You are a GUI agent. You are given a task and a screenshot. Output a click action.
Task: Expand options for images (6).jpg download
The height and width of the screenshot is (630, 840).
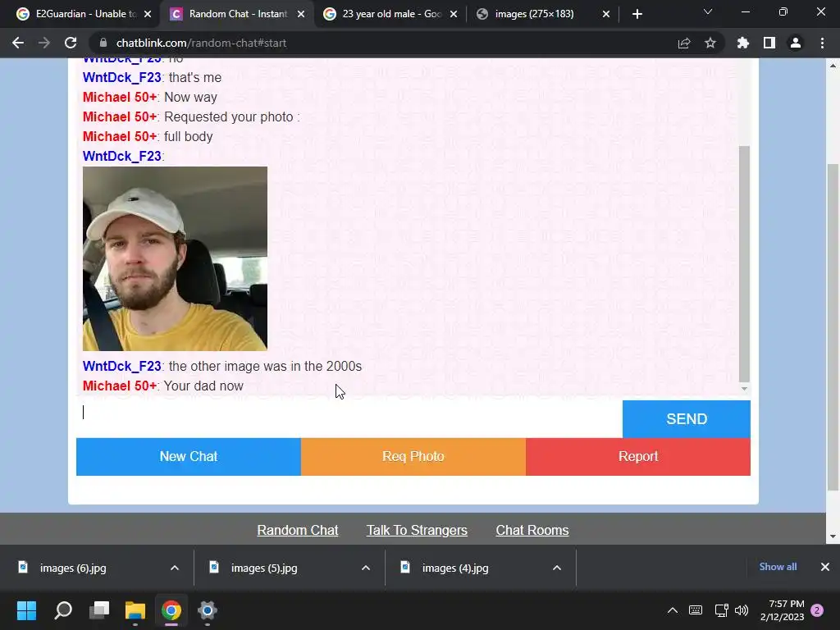(175, 568)
